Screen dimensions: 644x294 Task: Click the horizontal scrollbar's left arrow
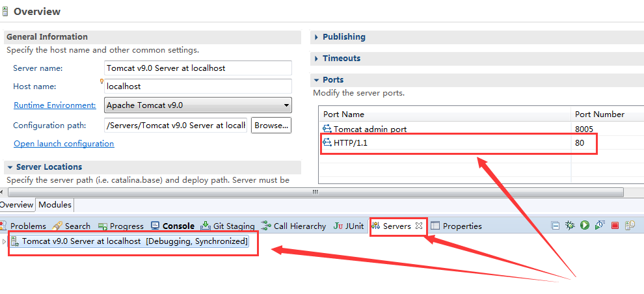pyautogui.click(x=3, y=192)
